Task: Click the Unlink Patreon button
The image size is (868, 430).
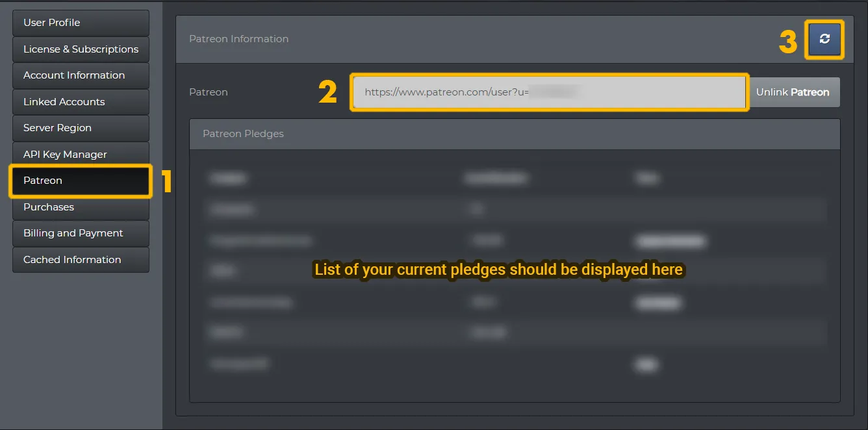Action: 793,92
